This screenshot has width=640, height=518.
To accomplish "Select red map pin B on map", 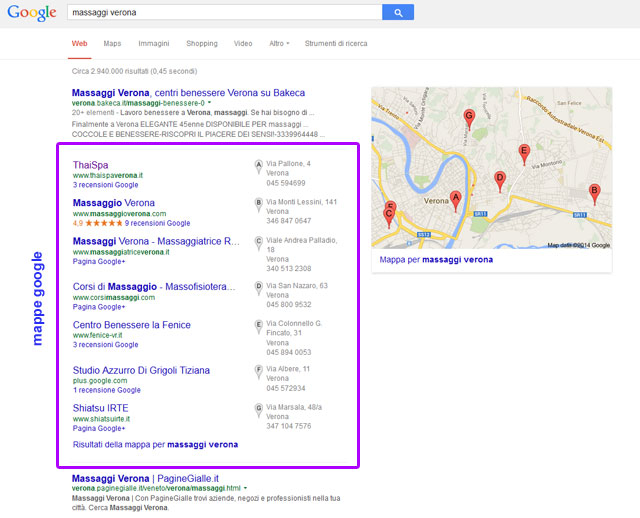I will 594,191.
